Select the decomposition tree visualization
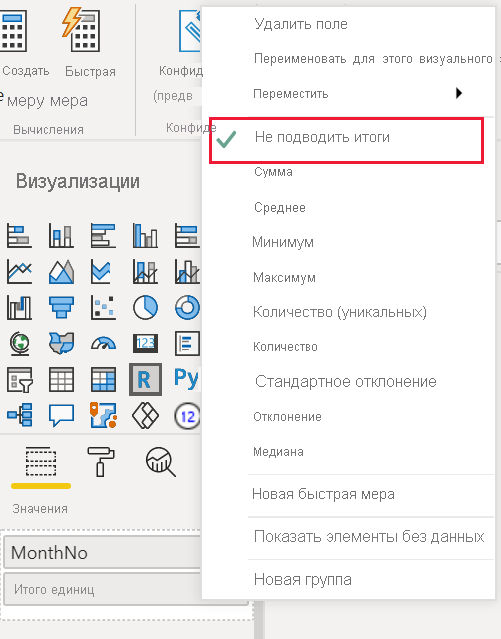Screen dimensions: 501x639 point(20,415)
